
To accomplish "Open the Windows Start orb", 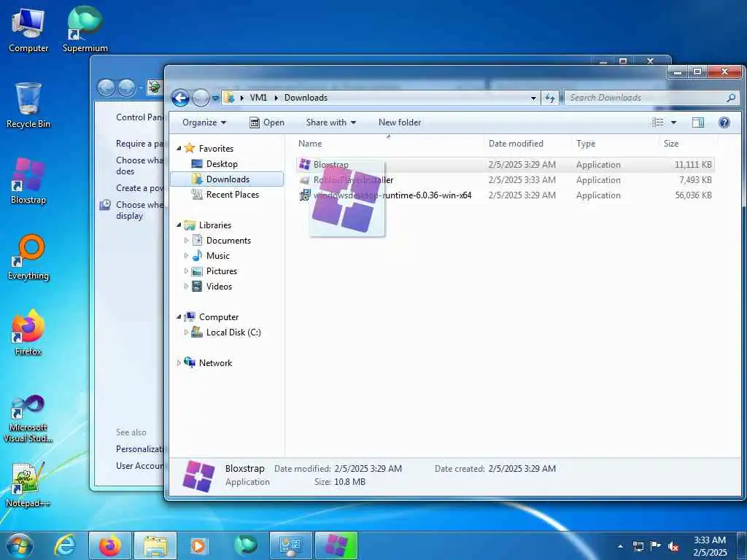I will coord(20,545).
